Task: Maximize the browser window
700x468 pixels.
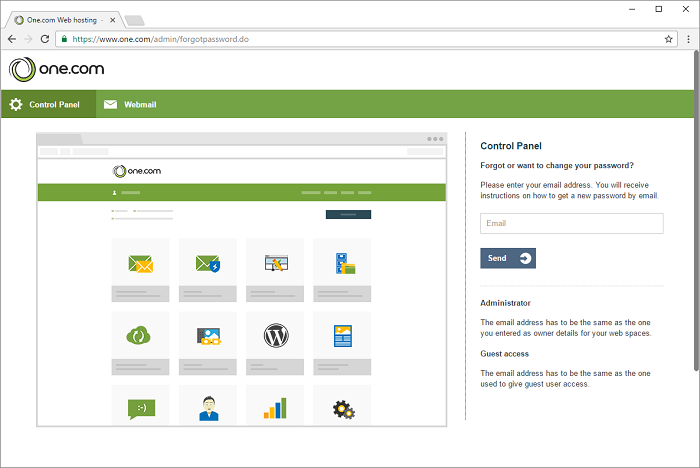Action: pyautogui.click(x=658, y=9)
